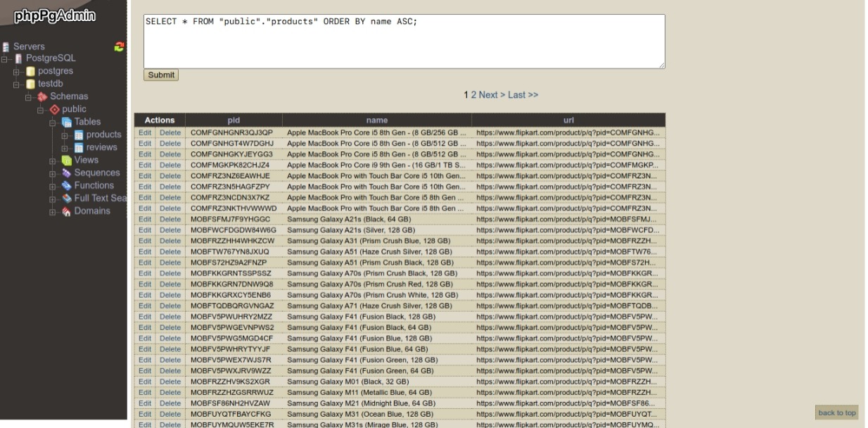Delete Samsung Galaxy M21 (Midnight Blue) row

(170, 403)
